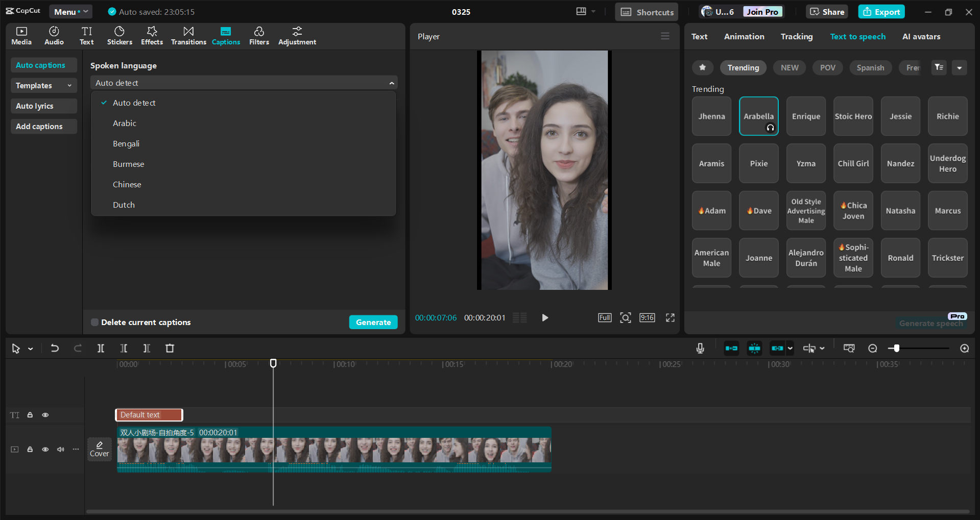Screen dimensions: 980x520
Task: Open the Tracking tab
Action: 796,36
